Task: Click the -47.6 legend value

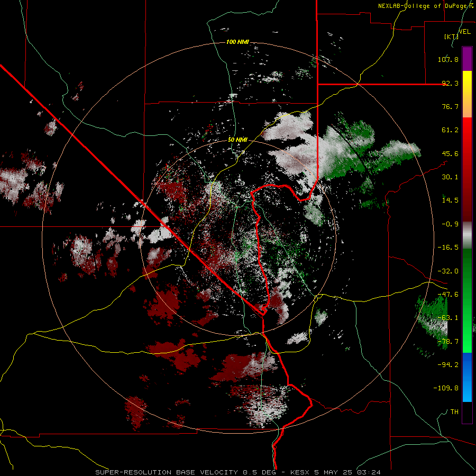Action: tap(448, 295)
